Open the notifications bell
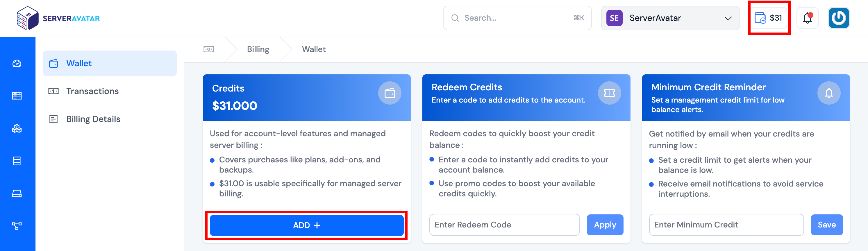The height and width of the screenshot is (251, 868). [807, 18]
